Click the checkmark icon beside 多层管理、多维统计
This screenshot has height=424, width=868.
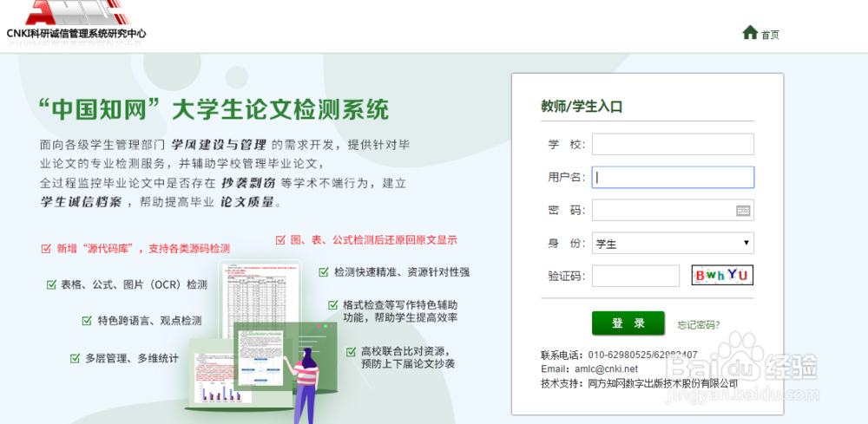tap(75, 358)
